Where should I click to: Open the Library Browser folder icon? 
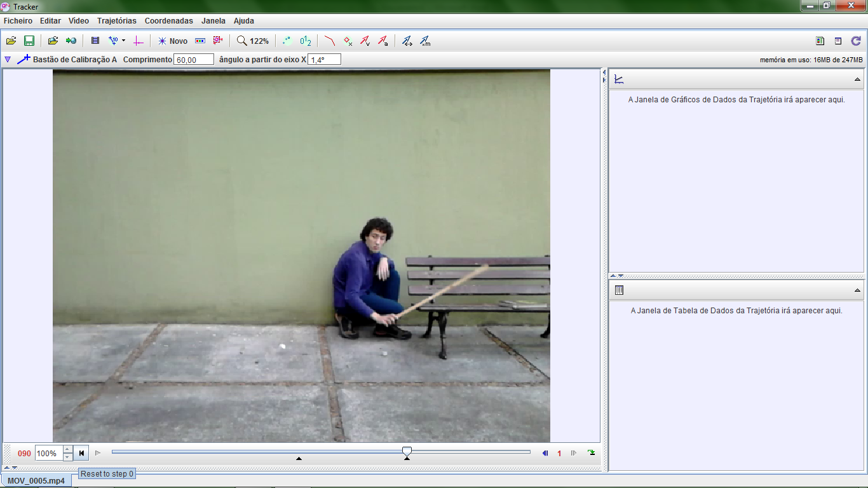pyautogui.click(x=53, y=41)
